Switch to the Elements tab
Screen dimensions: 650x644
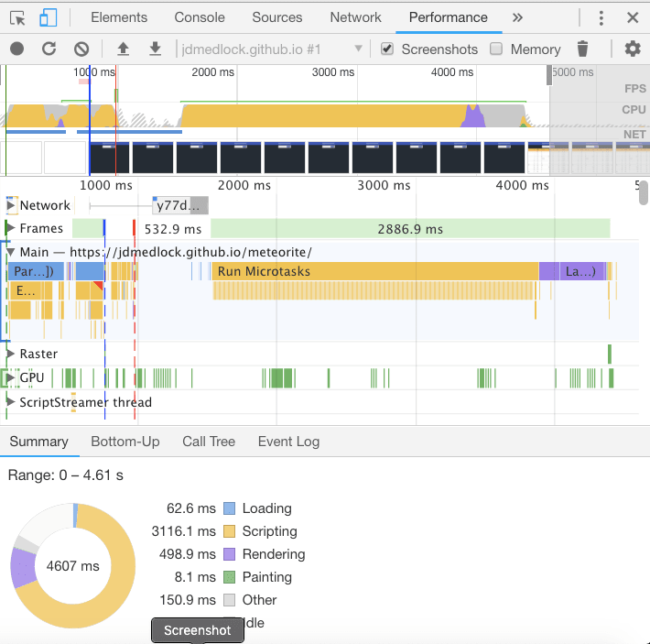119,17
